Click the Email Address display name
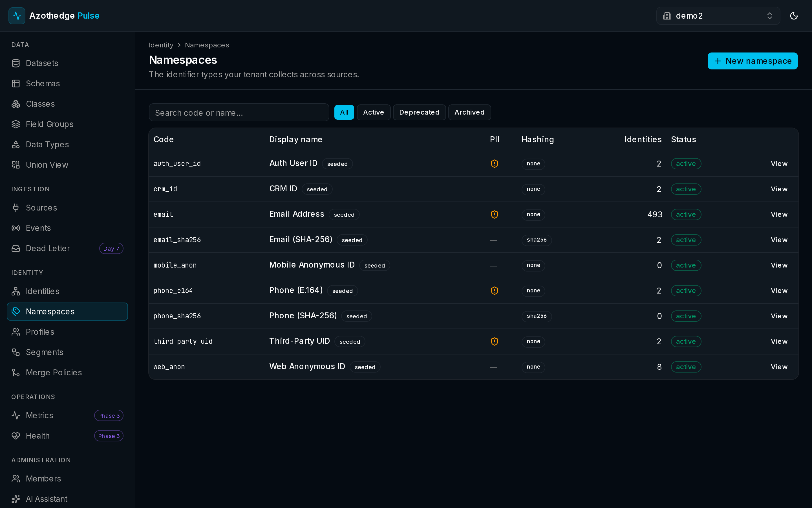 point(297,214)
